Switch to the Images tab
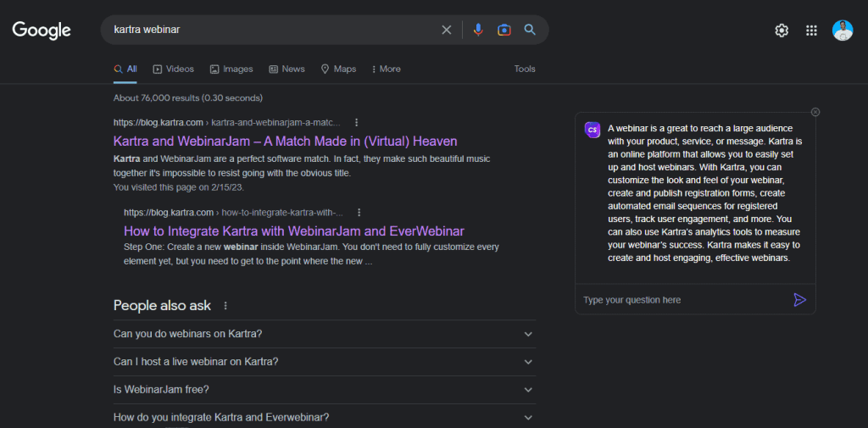The image size is (868, 428). [231, 69]
